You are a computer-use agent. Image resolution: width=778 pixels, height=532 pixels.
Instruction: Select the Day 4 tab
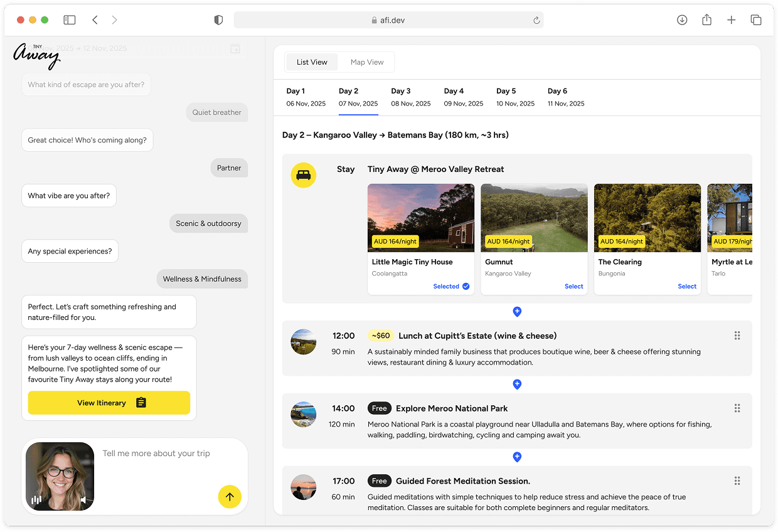pyautogui.click(x=464, y=97)
